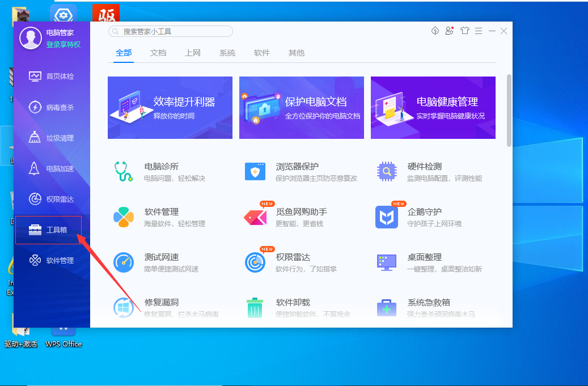Click the skin (T-shirt) icon in title bar
588x386 pixels.
coord(465,31)
